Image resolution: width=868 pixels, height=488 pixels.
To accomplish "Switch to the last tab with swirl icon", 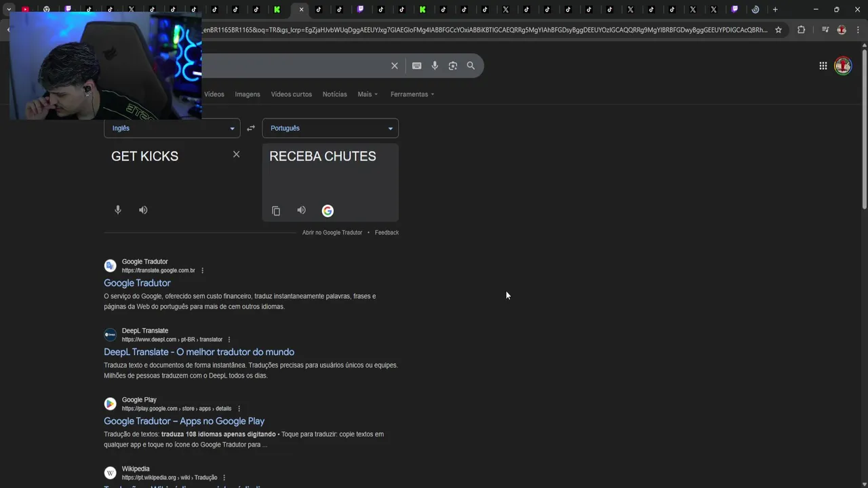I will point(755,9).
